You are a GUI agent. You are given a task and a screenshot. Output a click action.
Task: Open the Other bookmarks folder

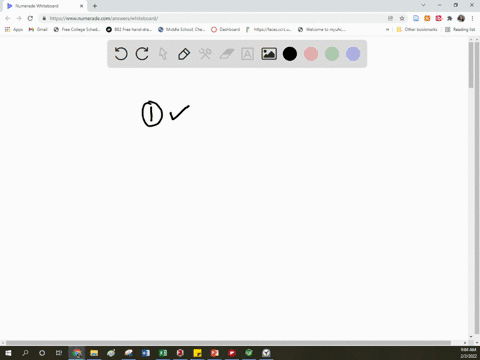(x=417, y=29)
